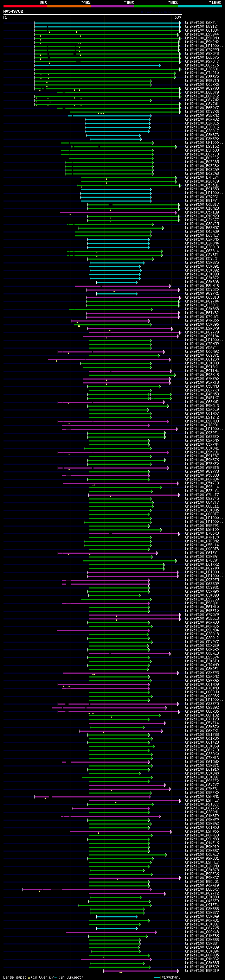Click the red ~20% identity color segment
The height and width of the screenshot is (980, 225).
25,6
